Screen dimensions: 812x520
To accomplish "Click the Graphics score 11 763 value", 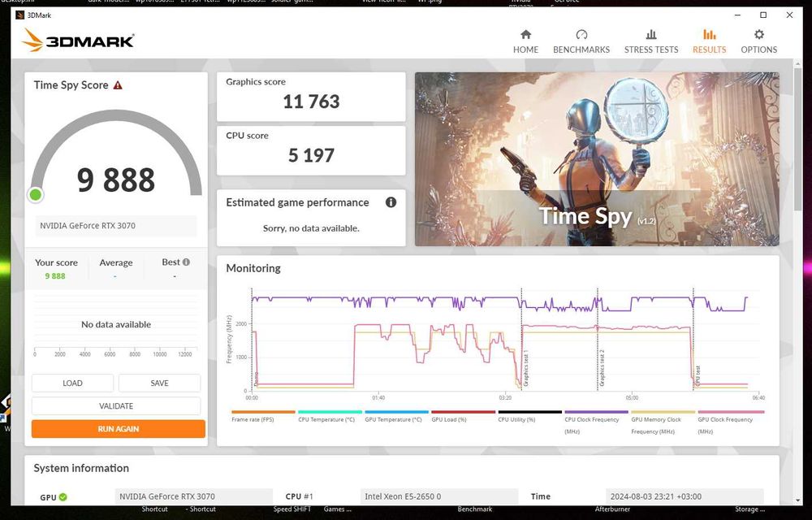I will pyautogui.click(x=311, y=102).
